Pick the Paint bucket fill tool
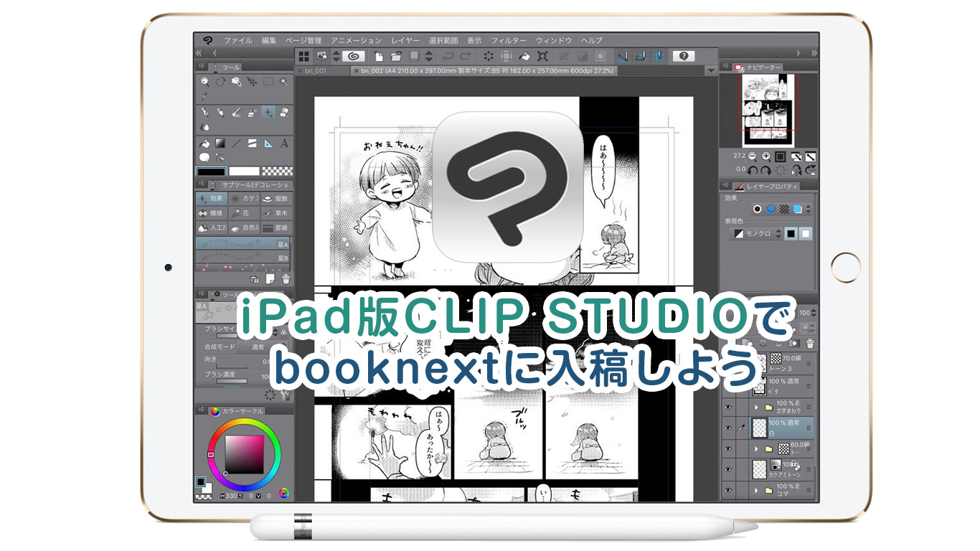Viewport: 980px width, 551px height. [203, 143]
